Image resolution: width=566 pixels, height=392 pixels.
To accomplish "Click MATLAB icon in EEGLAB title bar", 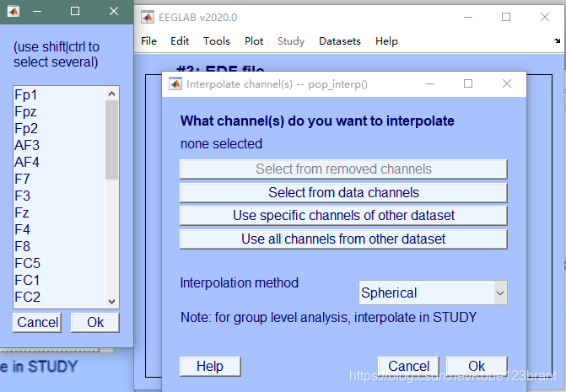I will (x=148, y=17).
